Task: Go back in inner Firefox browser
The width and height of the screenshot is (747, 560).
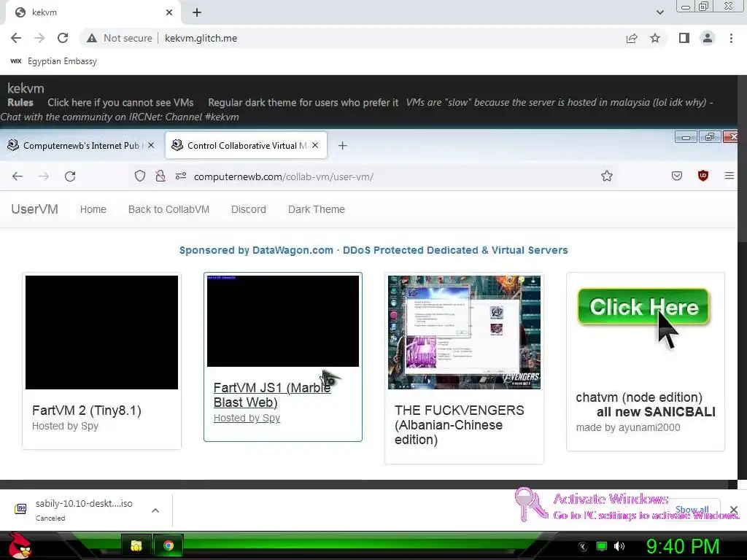Action: pyautogui.click(x=18, y=176)
